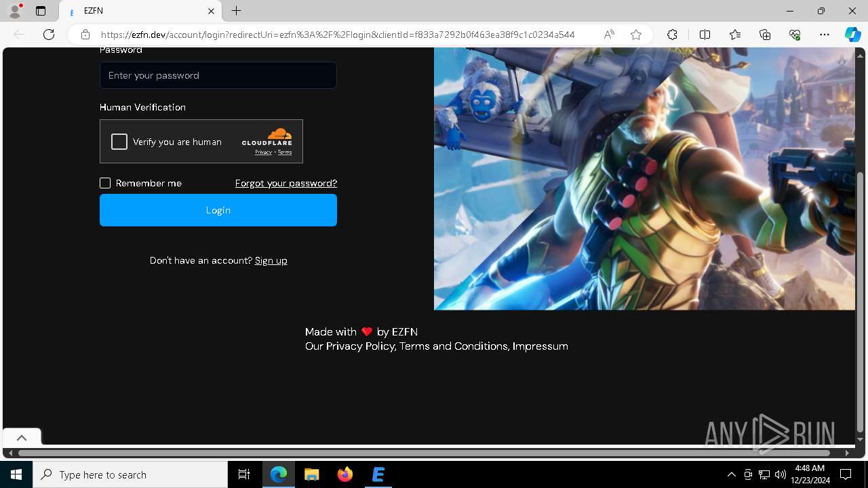This screenshot has width=868, height=488.
Task: View site information lock icon
Action: [85, 35]
